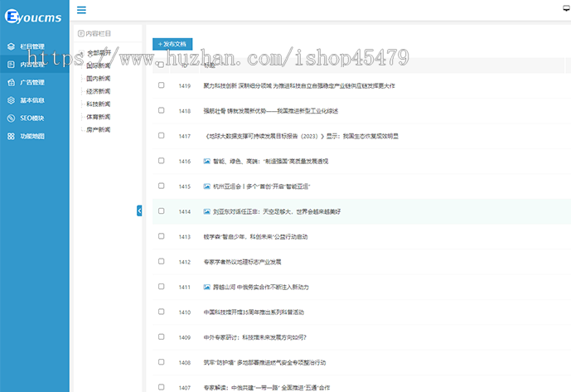
Task: Click the +发布文档 button
Action: [x=172, y=44]
